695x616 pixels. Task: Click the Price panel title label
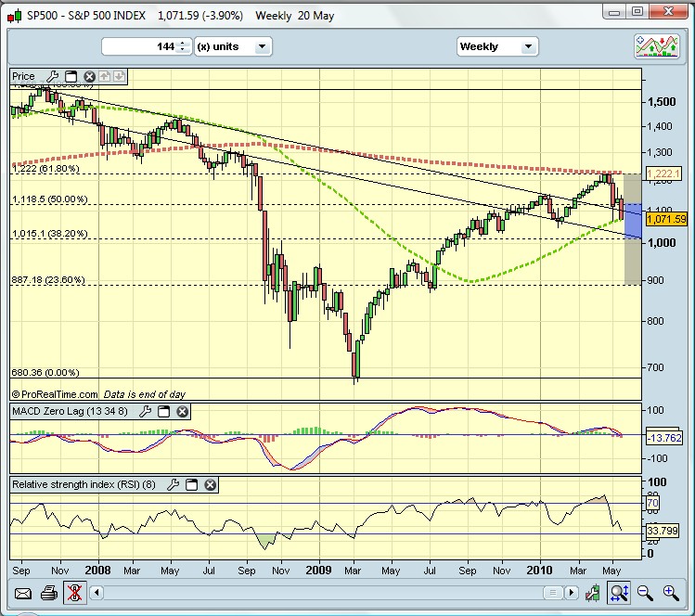(23, 76)
